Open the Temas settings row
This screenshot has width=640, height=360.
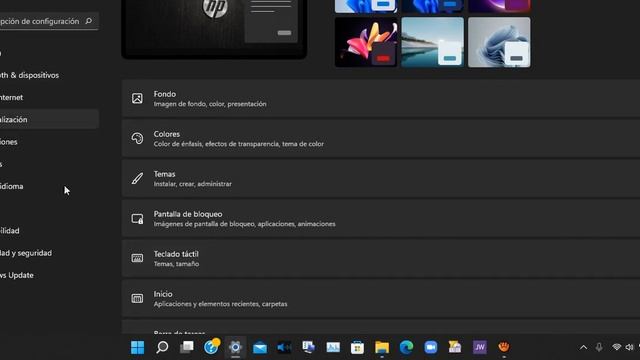[381, 178]
